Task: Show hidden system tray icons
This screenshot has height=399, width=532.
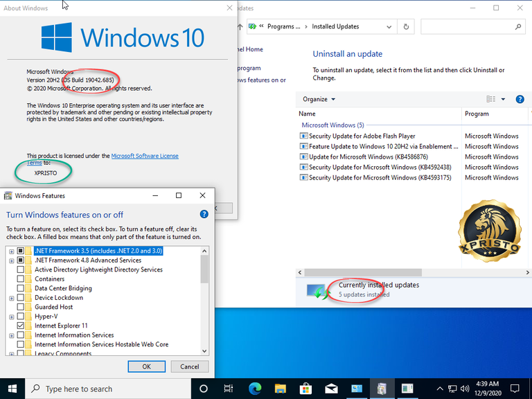Action: click(440, 389)
